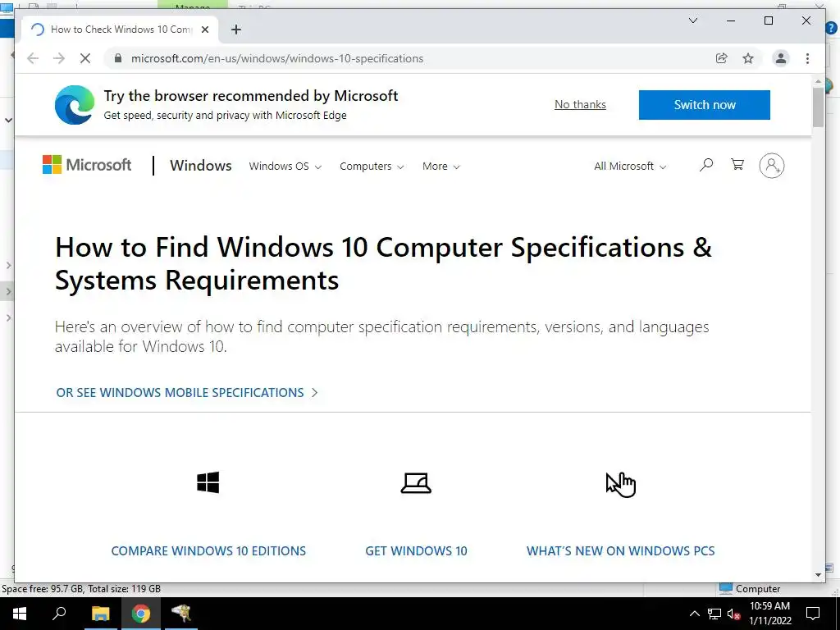Open File Explorer from taskbar
840x630 pixels.
pos(100,614)
